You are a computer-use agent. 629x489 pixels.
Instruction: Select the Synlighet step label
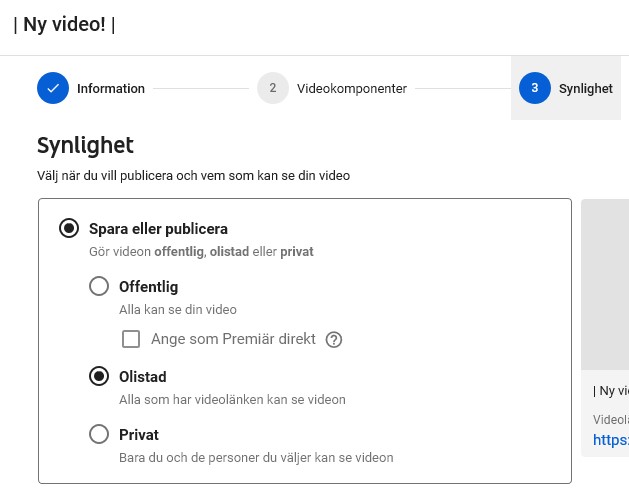tap(586, 89)
